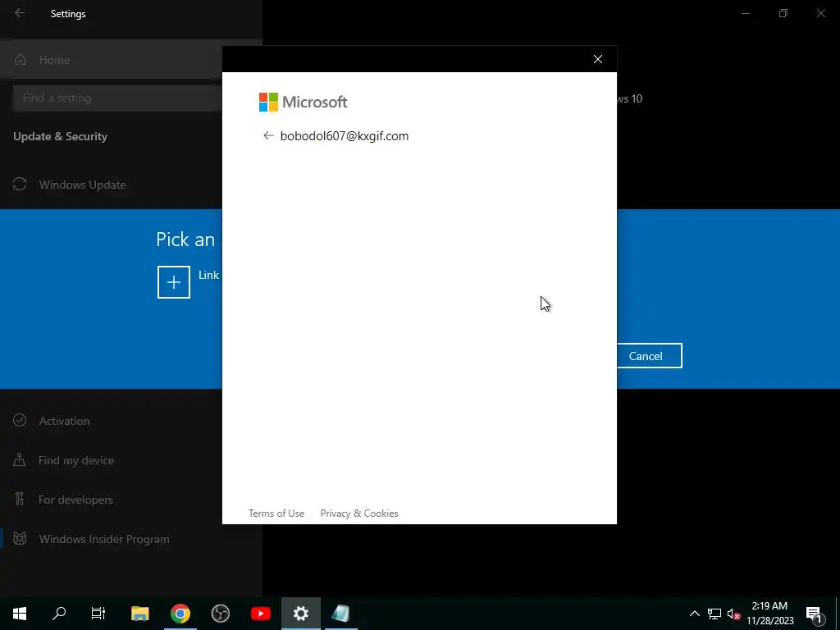Open Action Center notifications icon
This screenshot has width=840, height=630.
[814, 614]
